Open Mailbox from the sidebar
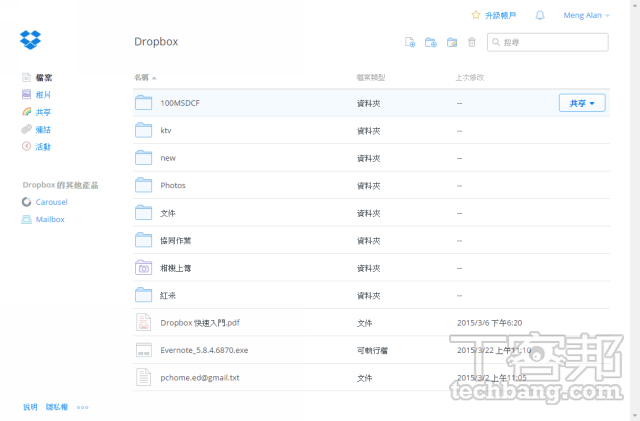The image size is (640, 421). (x=49, y=219)
